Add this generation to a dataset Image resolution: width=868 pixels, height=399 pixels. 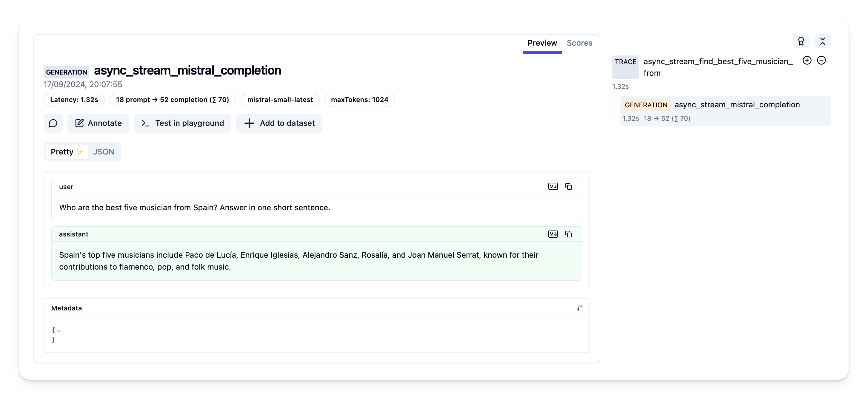pyautogui.click(x=279, y=123)
